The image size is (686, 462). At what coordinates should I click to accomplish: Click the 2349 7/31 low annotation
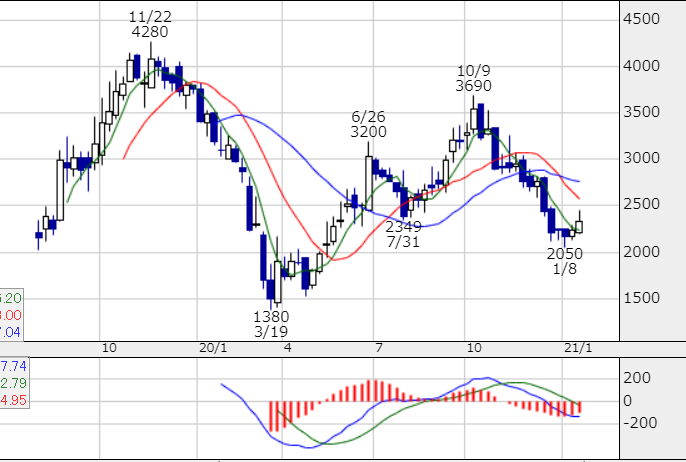pyautogui.click(x=403, y=234)
